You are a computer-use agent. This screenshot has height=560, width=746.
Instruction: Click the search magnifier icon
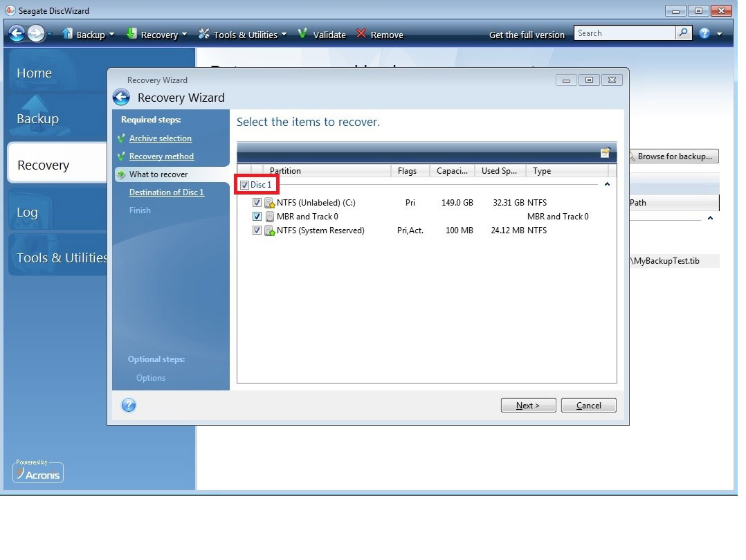(684, 33)
